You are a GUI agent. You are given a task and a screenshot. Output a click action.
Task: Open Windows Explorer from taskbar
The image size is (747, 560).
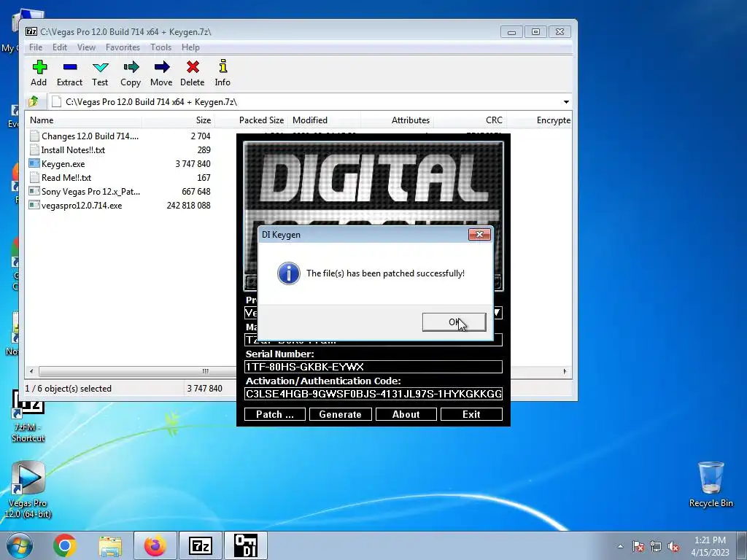110,545
